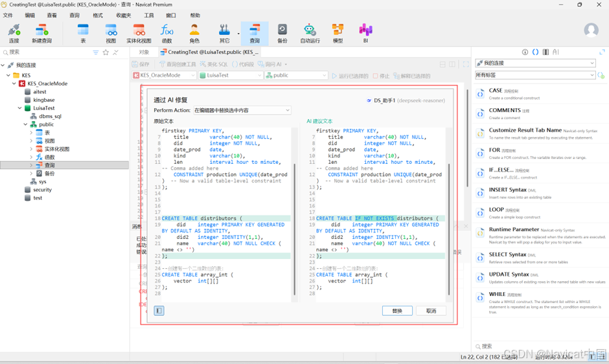Image resolution: width=609 pixels, height=364 pixels.
Task: Click the 替换 (Replace) button
Action: coord(397,311)
